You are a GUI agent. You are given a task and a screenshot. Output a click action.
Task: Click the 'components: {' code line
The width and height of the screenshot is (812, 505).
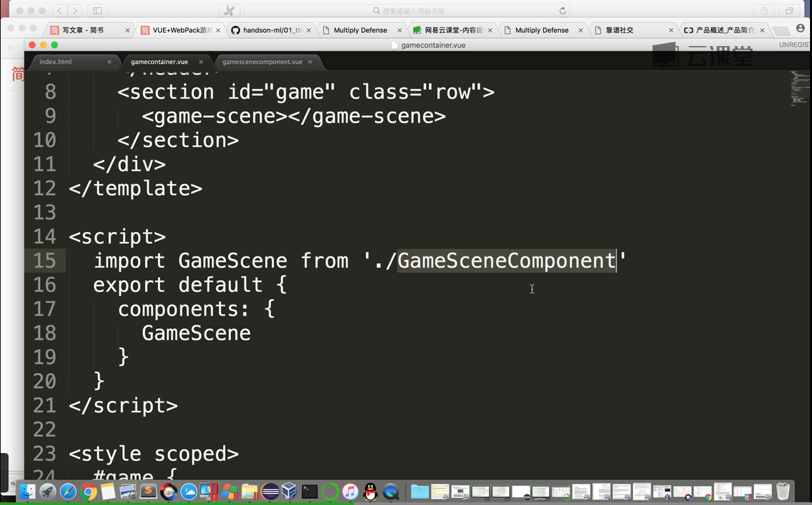click(x=196, y=309)
